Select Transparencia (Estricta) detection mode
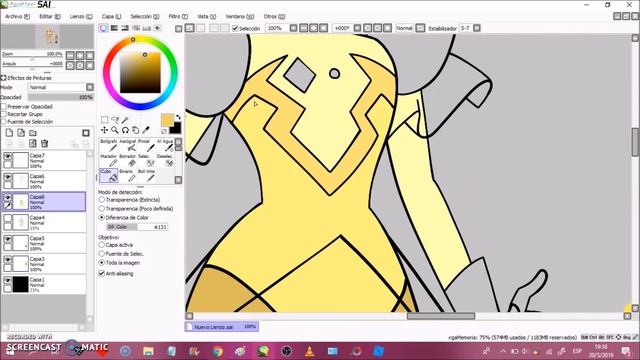Image resolution: width=640 pixels, height=360 pixels. [x=102, y=200]
